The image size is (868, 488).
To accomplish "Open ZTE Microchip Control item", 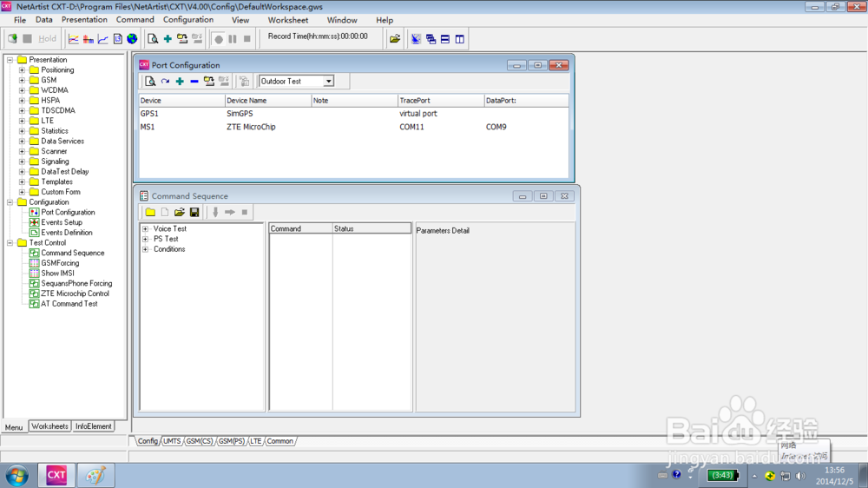I will (75, 293).
